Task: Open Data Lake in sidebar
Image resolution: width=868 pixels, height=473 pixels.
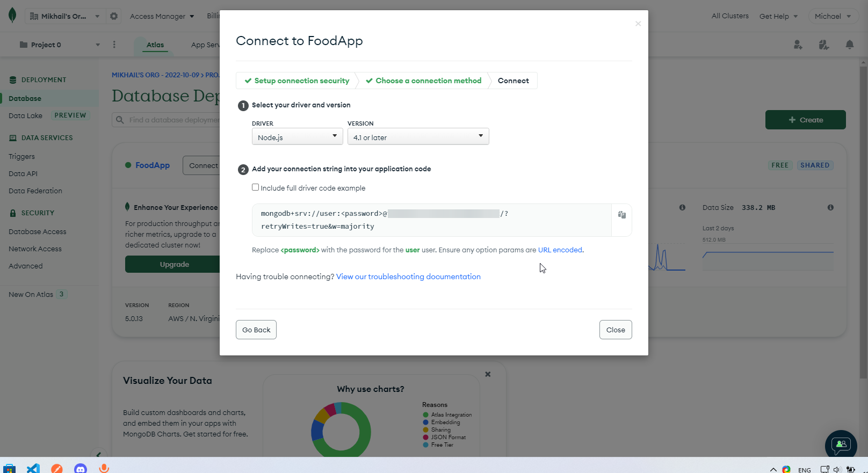Action: point(25,115)
